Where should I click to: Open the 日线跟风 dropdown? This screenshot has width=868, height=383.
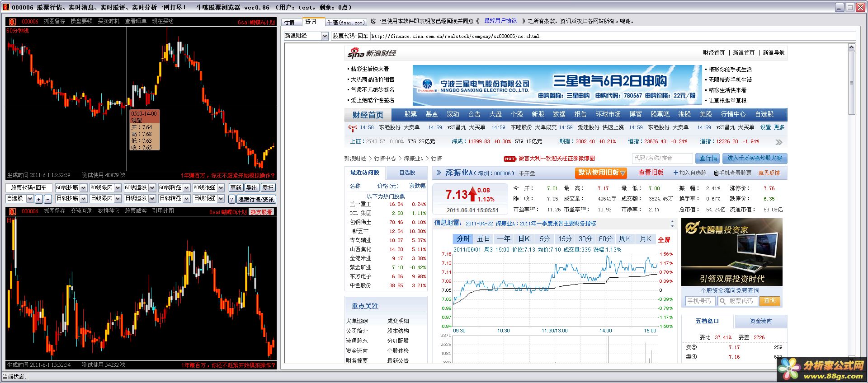coord(118,199)
